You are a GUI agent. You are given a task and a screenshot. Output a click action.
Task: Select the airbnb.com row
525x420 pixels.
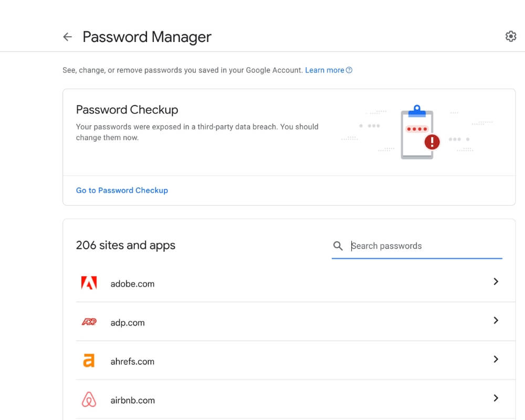tap(289, 400)
